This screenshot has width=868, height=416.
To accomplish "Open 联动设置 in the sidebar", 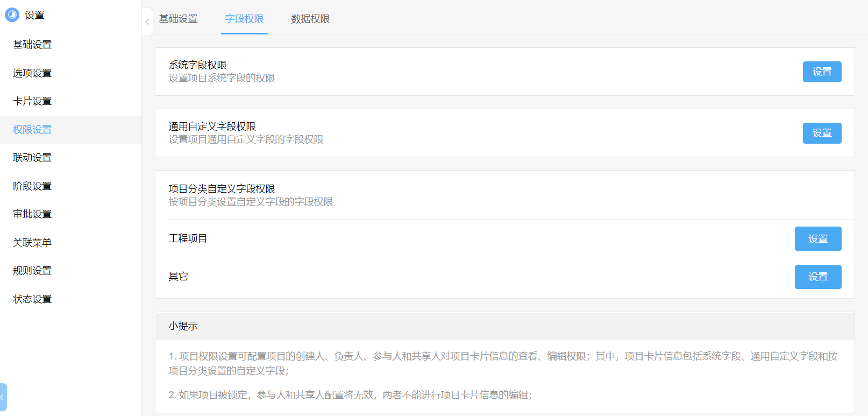I will (32, 158).
